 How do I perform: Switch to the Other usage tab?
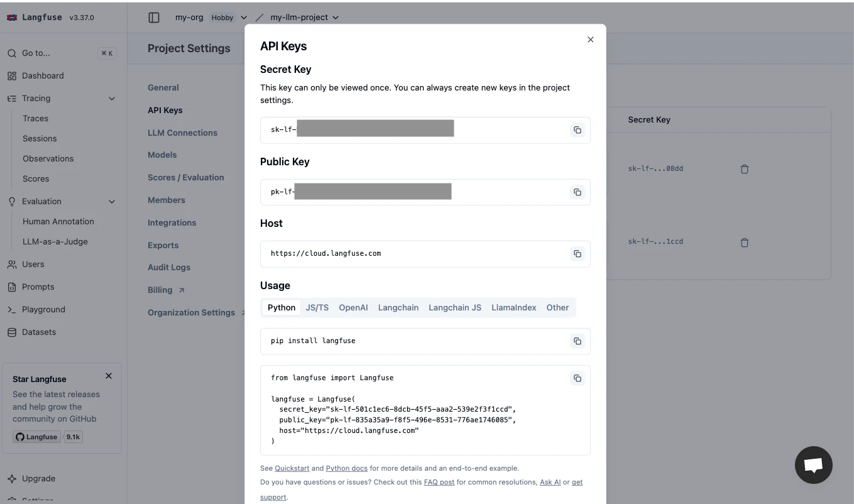[557, 308]
